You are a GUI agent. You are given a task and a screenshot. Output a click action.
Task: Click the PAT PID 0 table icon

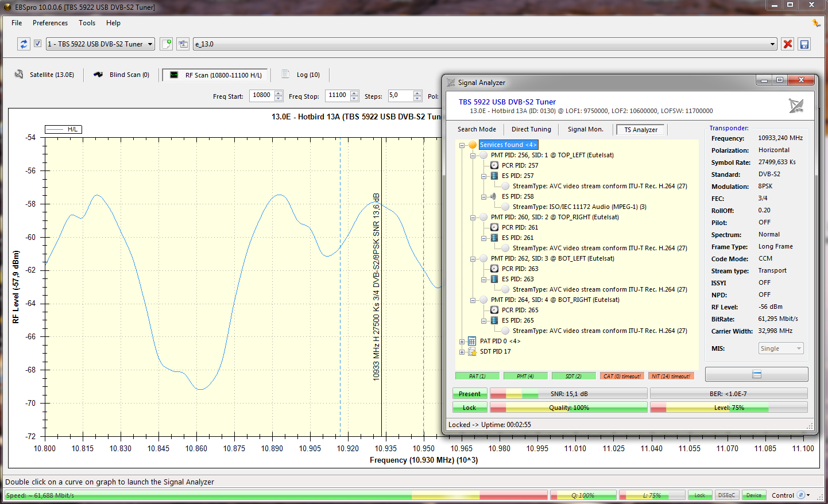coord(472,341)
